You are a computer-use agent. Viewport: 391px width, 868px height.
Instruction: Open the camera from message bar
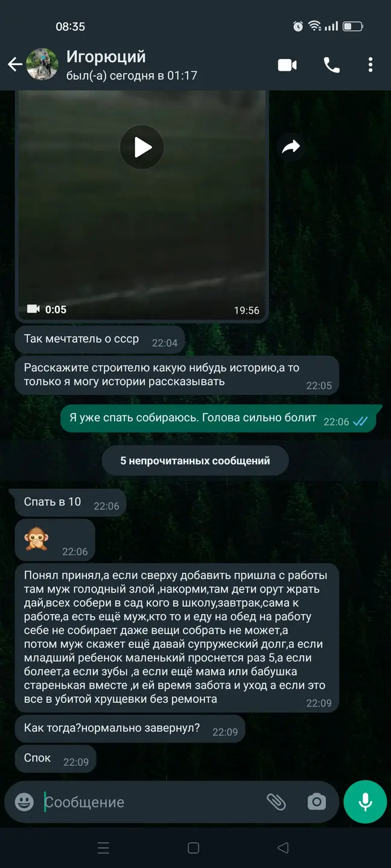click(x=316, y=802)
